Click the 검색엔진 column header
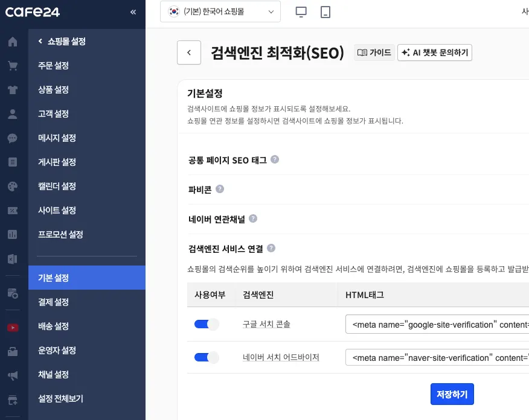The height and width of the screenshot is (420, 529). pyautogui.click(x=258, y=295)
